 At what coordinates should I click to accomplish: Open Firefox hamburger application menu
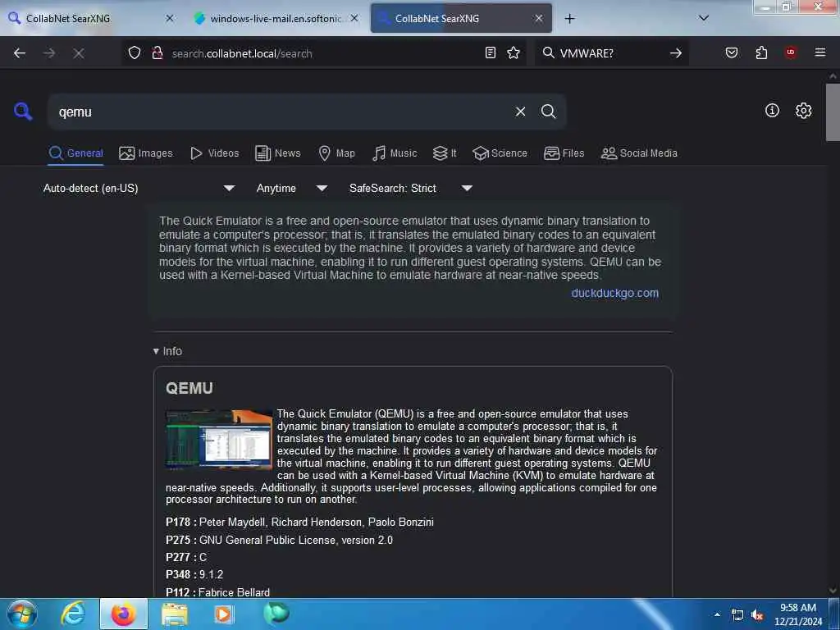tap(820, 52)
